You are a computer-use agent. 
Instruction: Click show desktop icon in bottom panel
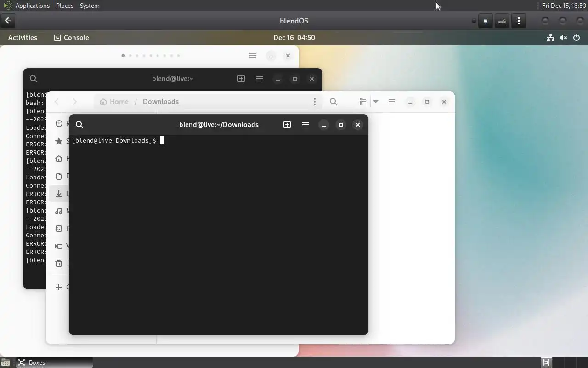pyautogui.click(x=6, y=362)
